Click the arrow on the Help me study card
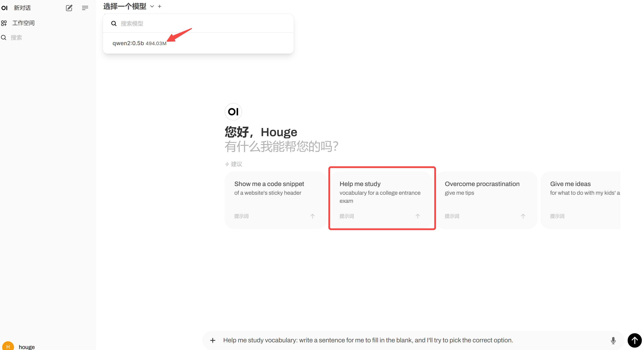This screenshot has width=644, height=350. tap(418, 216)
